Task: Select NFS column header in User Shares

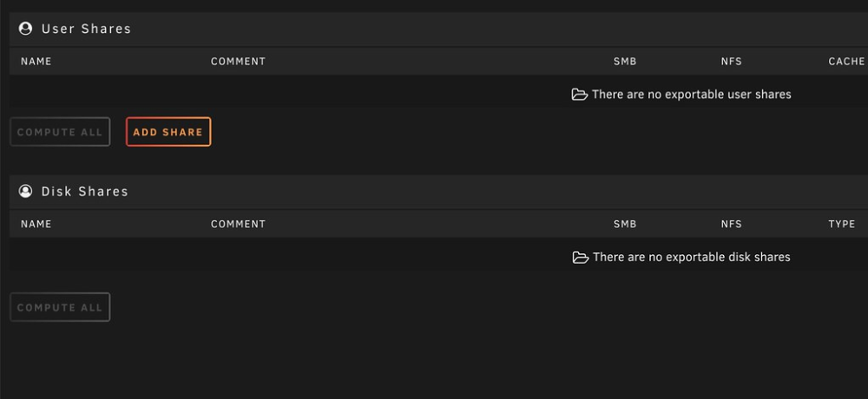Action: point(731,62)
